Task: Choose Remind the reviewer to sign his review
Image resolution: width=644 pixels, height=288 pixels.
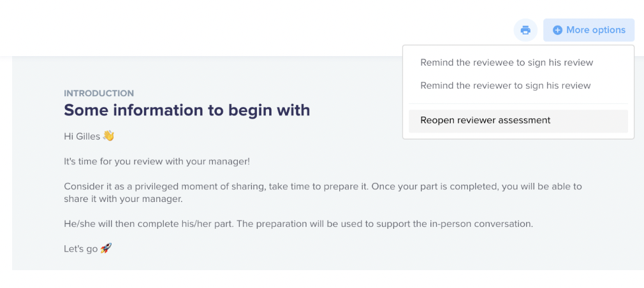Action: pyautogui.click(x=506, y=85)
